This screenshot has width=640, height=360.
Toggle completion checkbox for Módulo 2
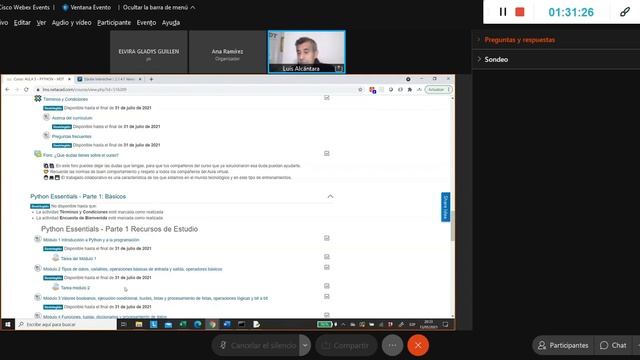(327, 267)
